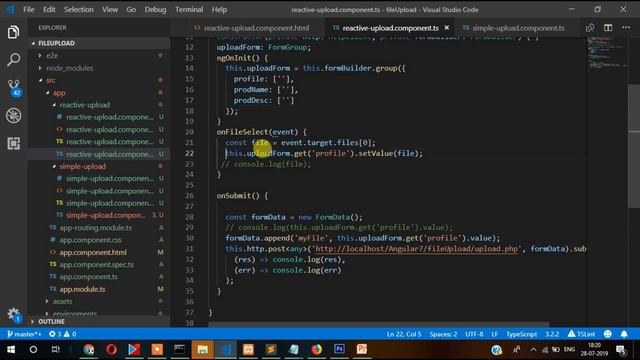The height and width of the screenshot is (360, 640).
Task: Open Task View on the taskbar
Action: [x=56, y=349]
